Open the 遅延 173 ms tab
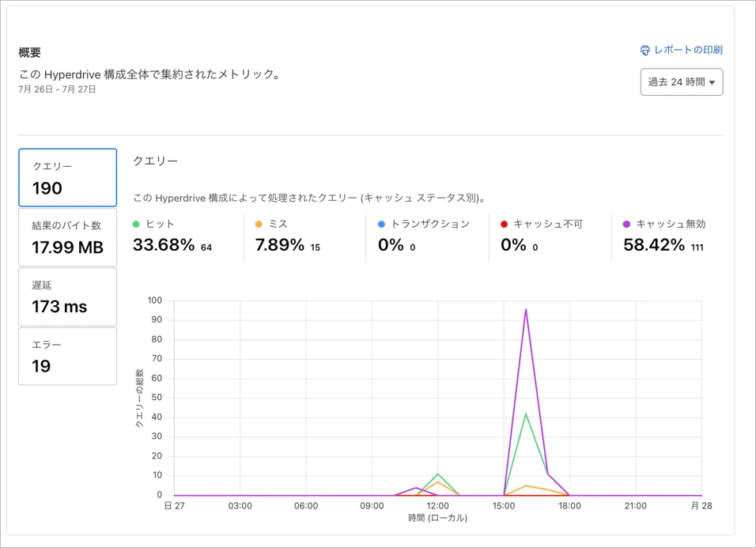756x548 pixels. point(68,297)
